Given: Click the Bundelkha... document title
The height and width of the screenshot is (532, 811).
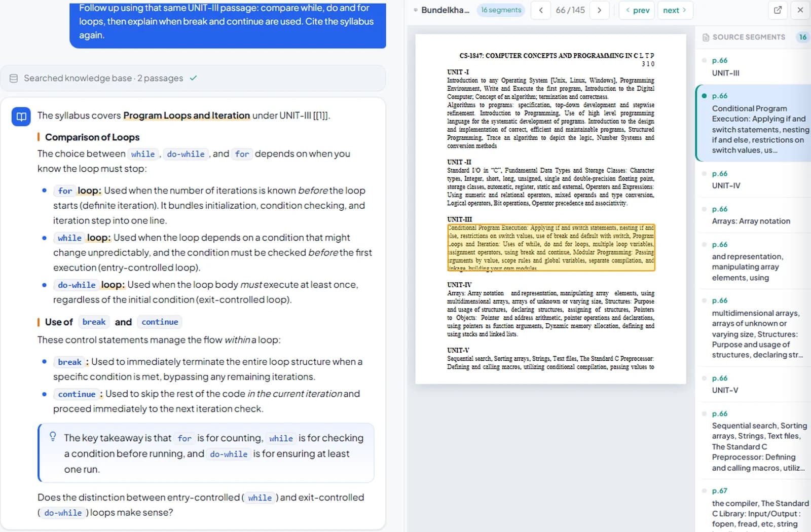Looking at the screenshot, I should [445, 10].
